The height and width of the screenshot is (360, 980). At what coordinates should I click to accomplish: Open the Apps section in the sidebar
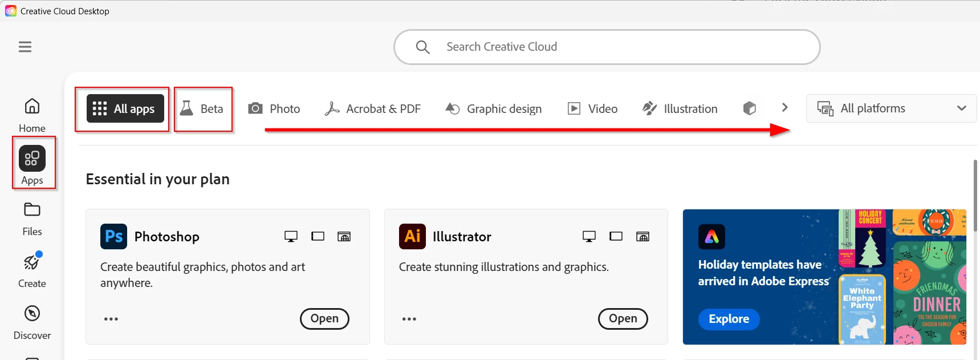point(32,165)
